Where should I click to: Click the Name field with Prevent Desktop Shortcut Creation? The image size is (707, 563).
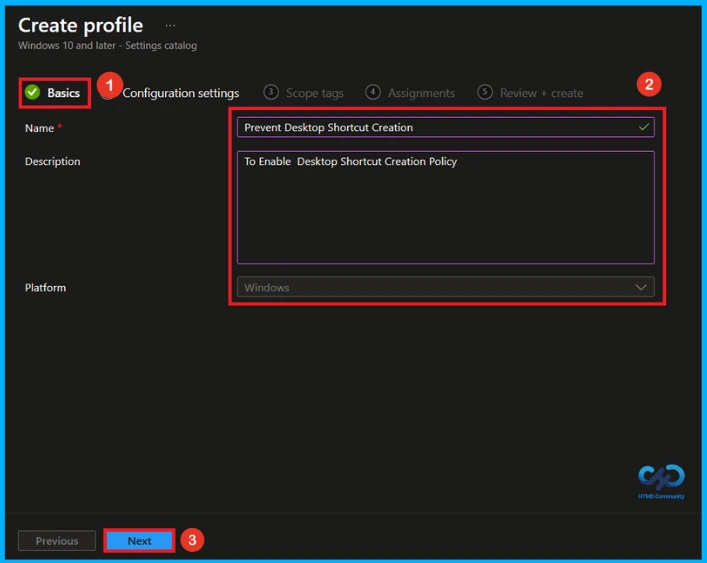coord(445,128)
